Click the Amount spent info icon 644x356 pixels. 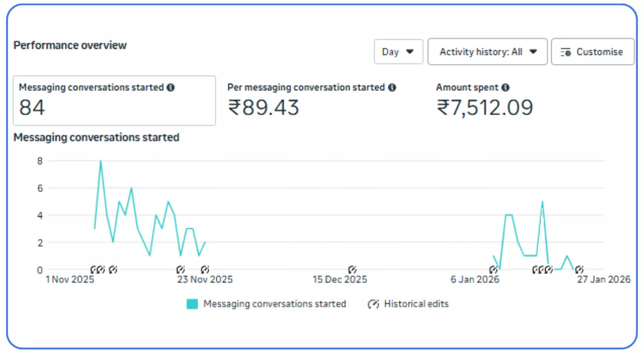[x=505, y=87]
